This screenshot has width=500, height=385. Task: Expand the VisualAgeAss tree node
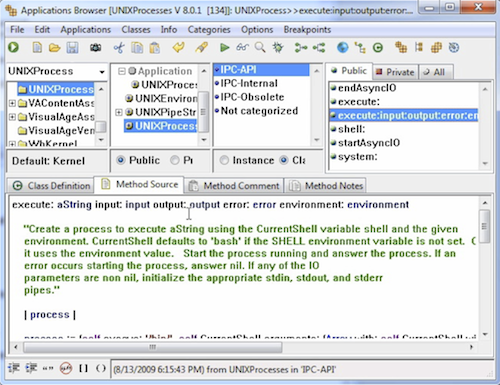tap(12, 117)
